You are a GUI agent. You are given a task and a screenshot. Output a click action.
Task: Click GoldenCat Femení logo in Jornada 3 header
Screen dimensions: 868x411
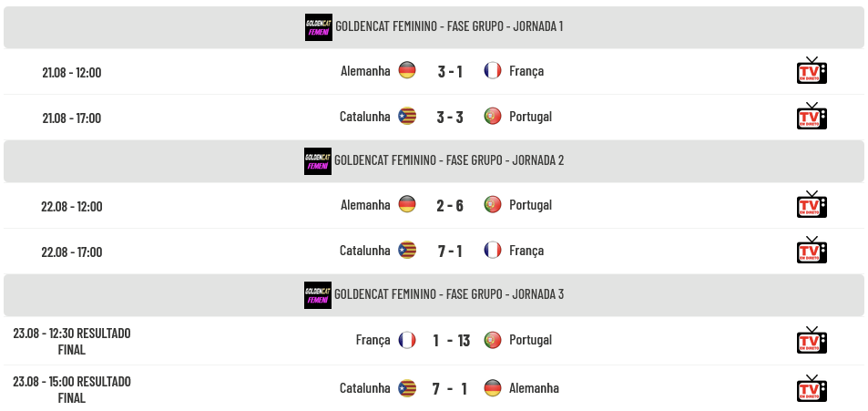[x=318, y=295]
